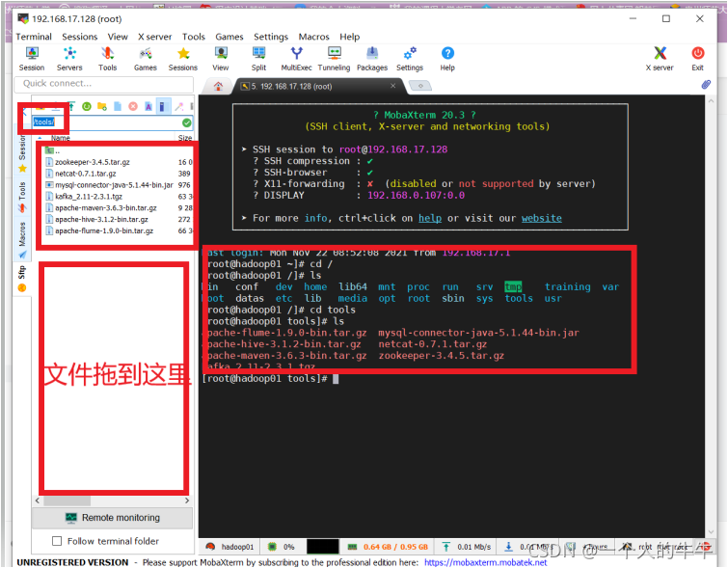728x568 pixels.
Task: Open the Macros menu
Action: coord(313,37)
